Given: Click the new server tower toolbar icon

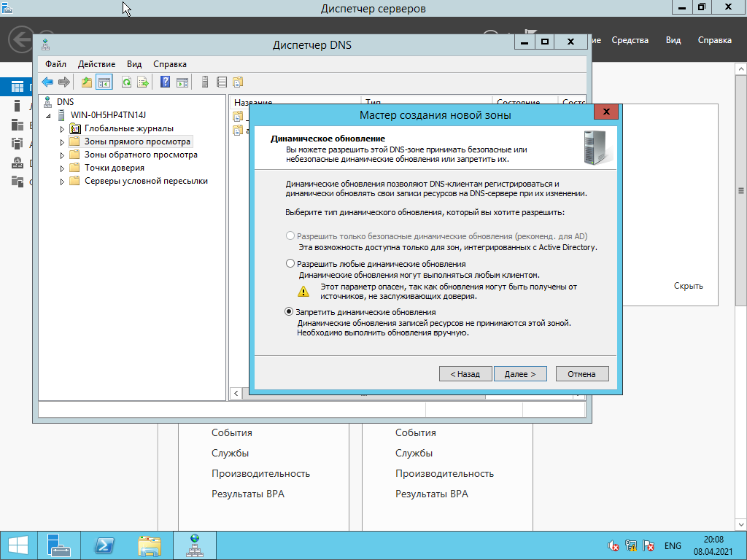Looking at the screenshot, I should tap(205, 82).
